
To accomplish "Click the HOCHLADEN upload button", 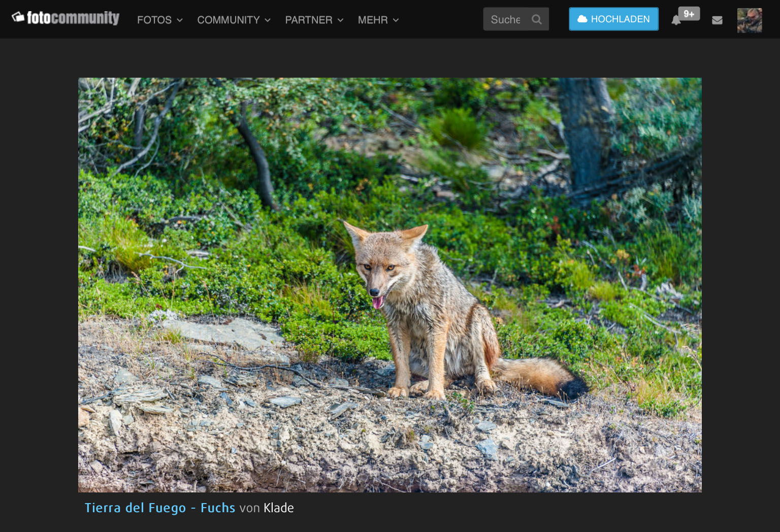I will [x=613, y=19].
